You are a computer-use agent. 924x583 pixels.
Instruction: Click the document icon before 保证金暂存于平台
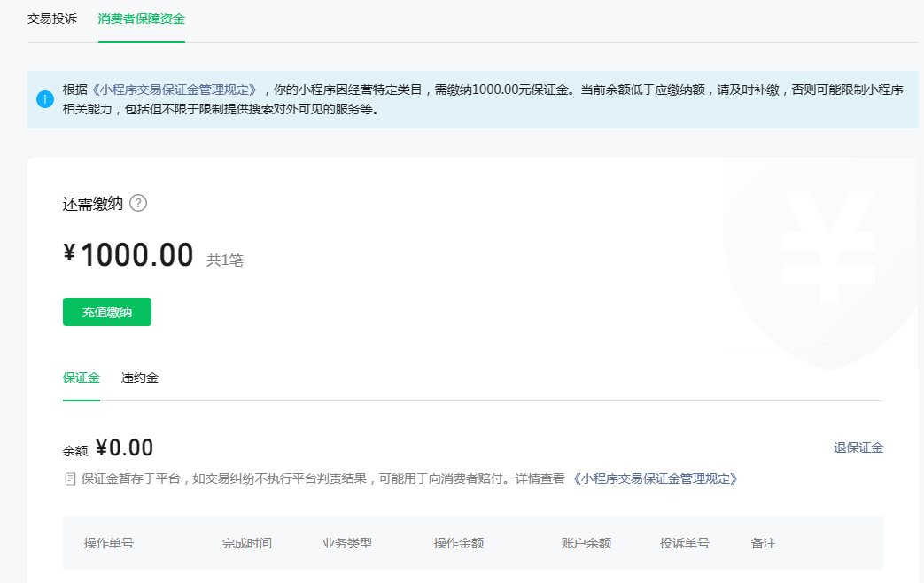pos(70,479)
